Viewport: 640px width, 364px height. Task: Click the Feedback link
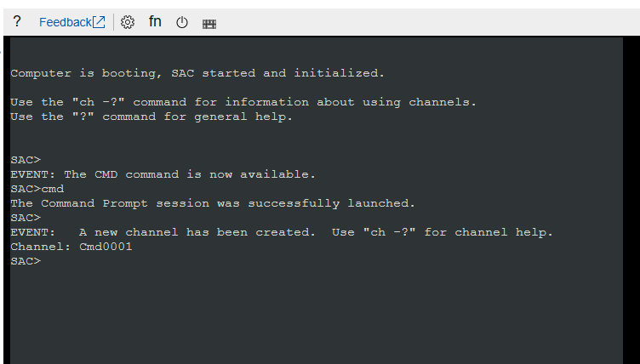click(65, 23)
